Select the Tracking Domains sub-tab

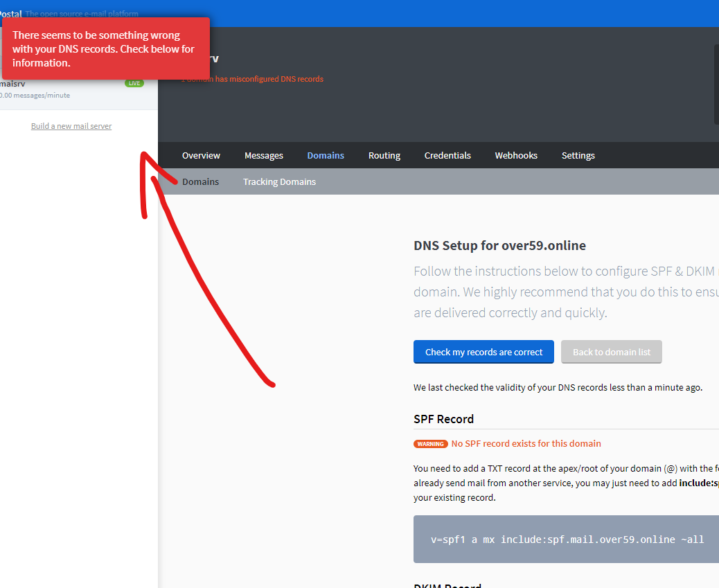(279, 181)
